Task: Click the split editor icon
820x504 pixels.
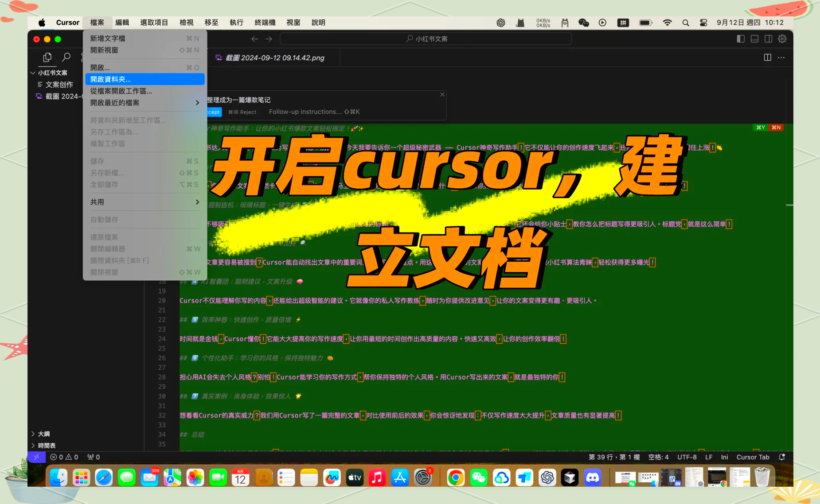Action: [767, 58]
